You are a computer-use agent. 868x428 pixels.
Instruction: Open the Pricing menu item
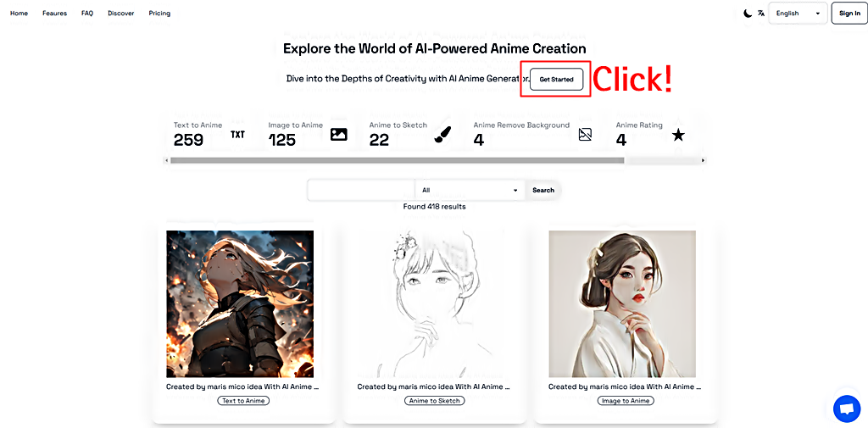(159, 14)
